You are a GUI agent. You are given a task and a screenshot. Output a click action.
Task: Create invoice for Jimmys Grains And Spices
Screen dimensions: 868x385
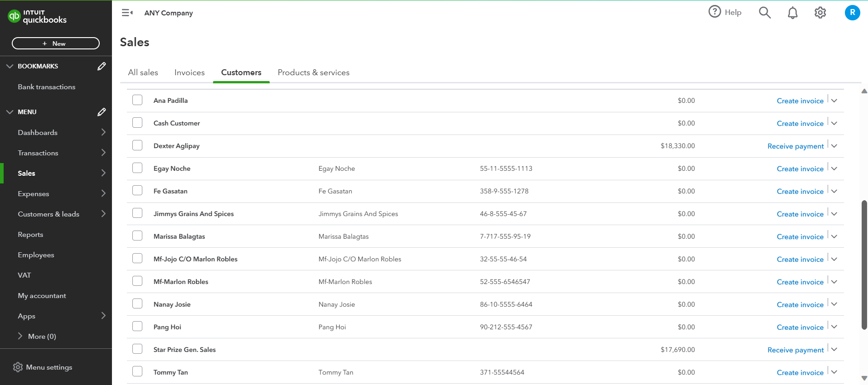coord(800,214)
